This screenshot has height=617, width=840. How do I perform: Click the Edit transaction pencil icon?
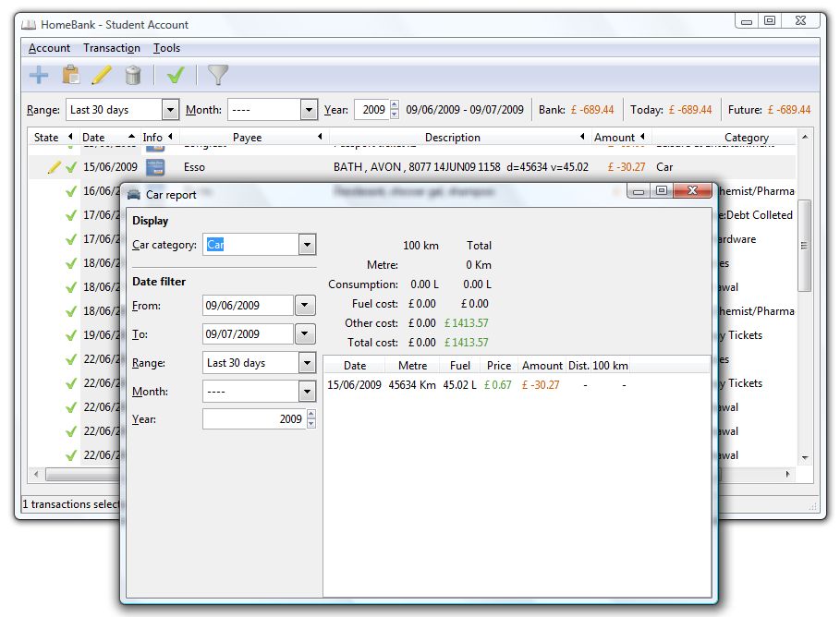click(x=102, y=76)
